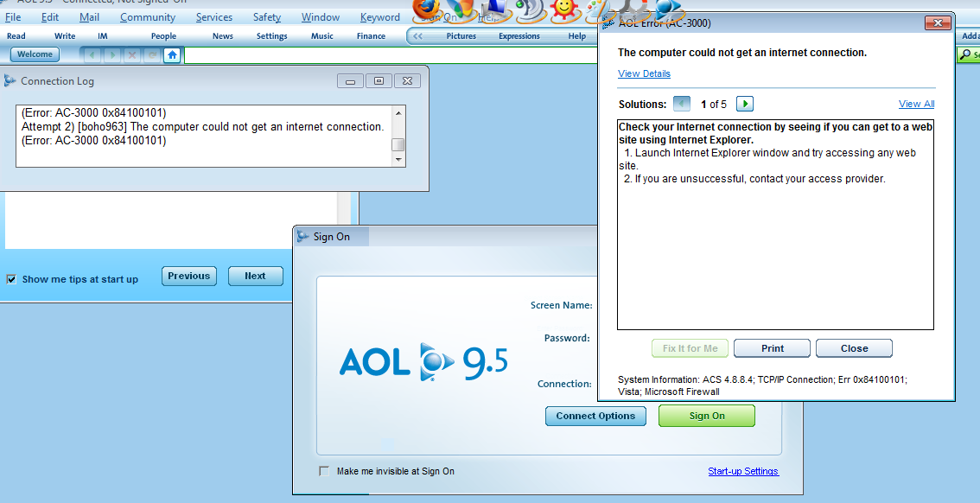Open the Start-up Settings link
Image resolution: width=980 pixels, height=503 pixels.
(x=743, y=471)
